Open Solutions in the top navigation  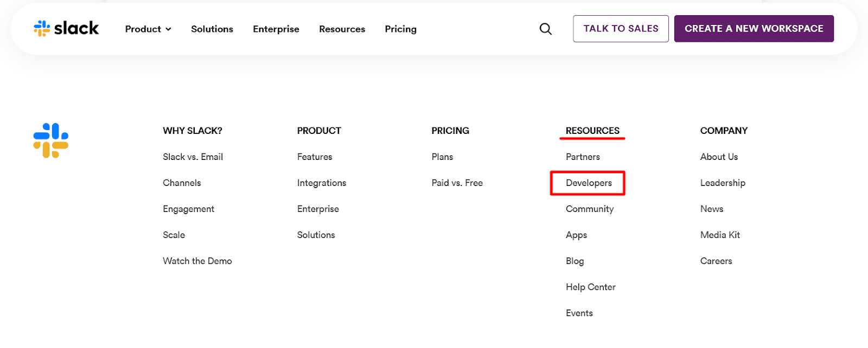(x=212, y=29)
